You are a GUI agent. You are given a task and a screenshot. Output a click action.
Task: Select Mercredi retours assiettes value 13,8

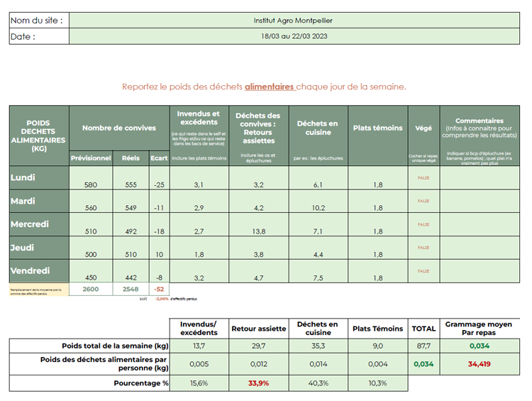click(259, 224)
